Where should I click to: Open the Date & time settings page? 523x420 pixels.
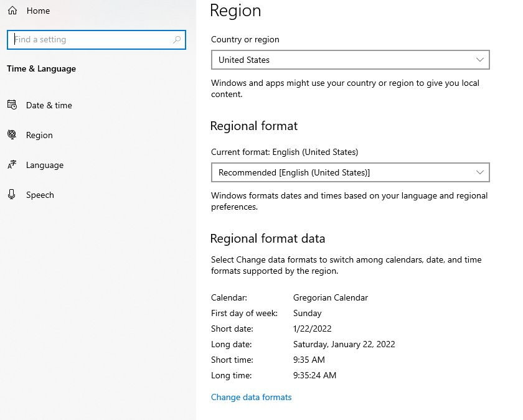pos(49,105)
